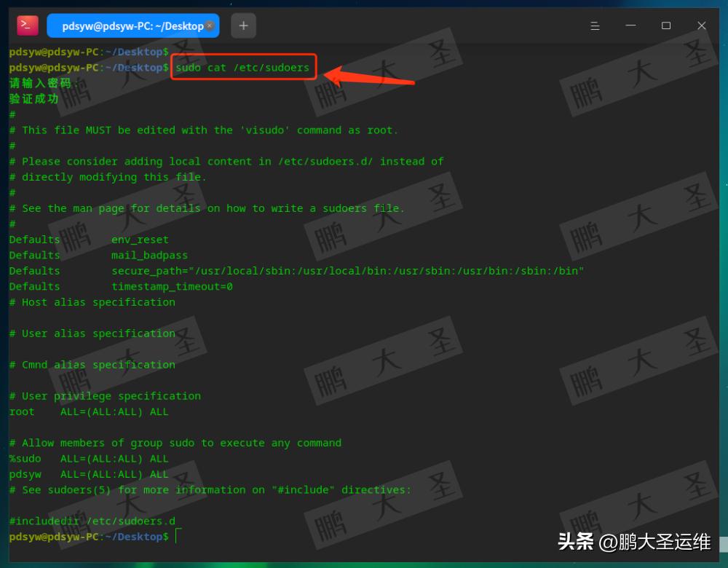Click the '%sudo ALL=(ALL:ALL) ALL' line
The image size is (728, 568).
(89, 459)
